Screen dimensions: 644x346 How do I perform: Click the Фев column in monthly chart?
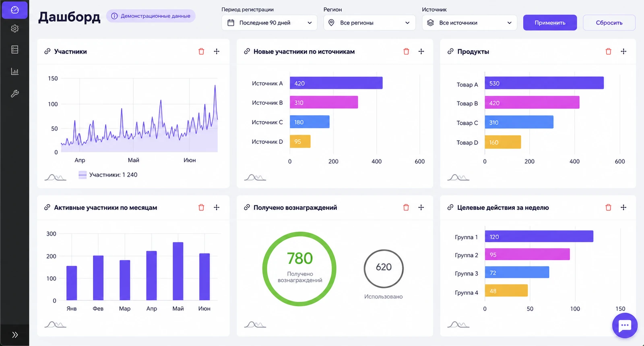point(98,278)
